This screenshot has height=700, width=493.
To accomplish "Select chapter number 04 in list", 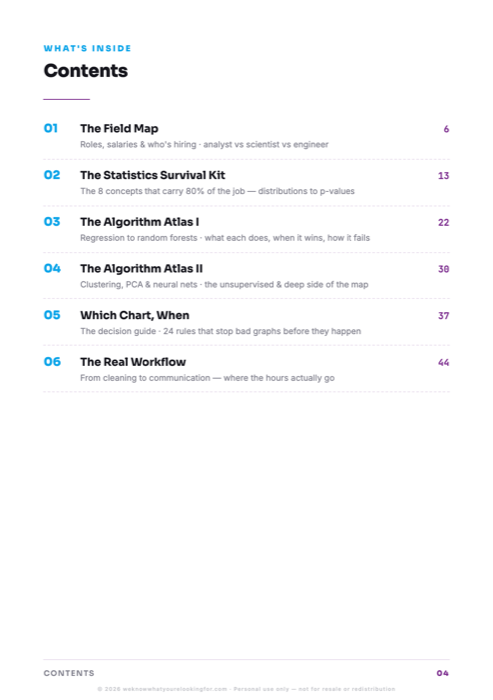I will click(52, 268).
